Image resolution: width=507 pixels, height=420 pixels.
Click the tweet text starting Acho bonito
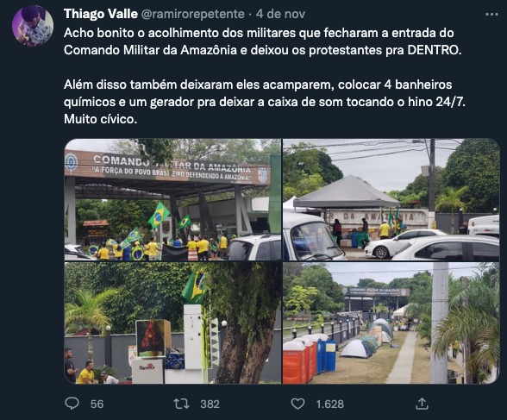tap(262, 41)
